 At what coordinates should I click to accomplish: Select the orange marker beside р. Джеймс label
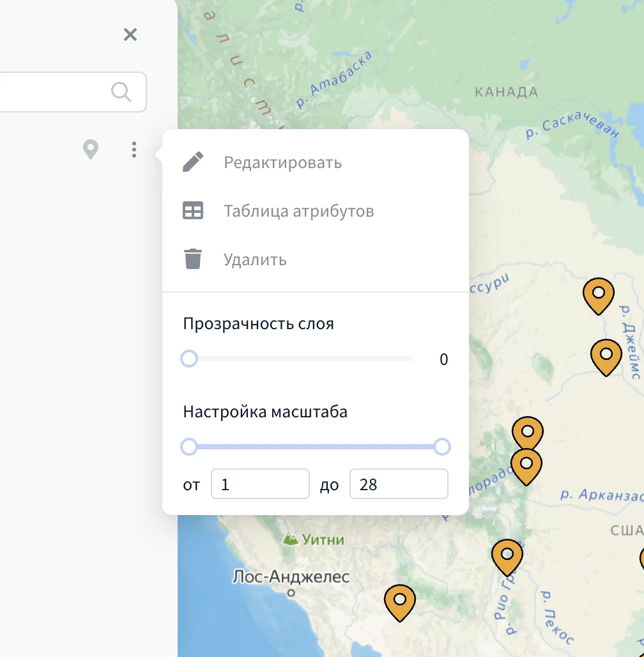(606, 355)
